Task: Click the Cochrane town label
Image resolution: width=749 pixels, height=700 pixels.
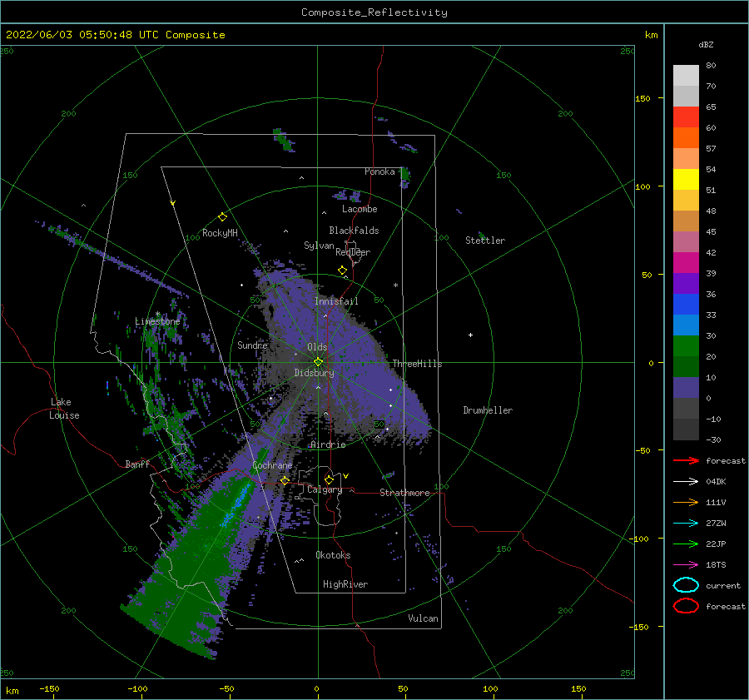Action: coord(272,465)
